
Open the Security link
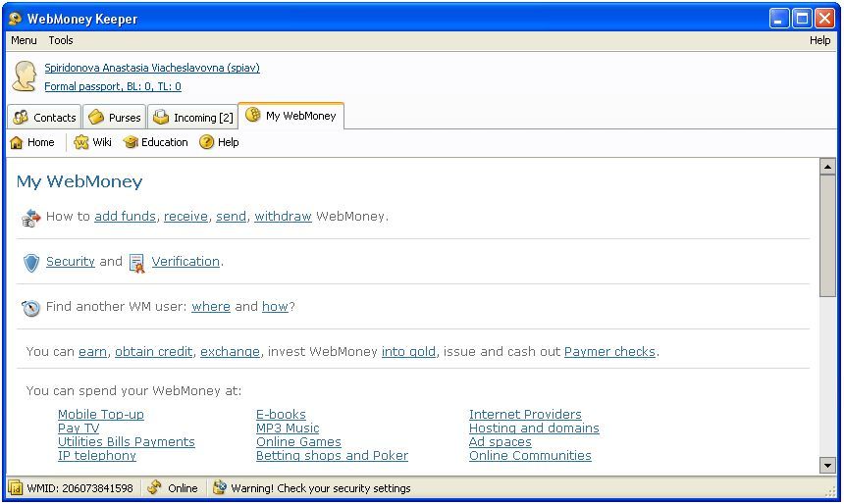coord(70,262)
